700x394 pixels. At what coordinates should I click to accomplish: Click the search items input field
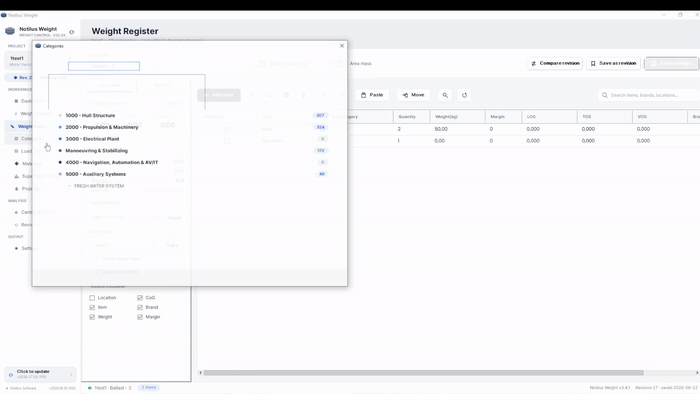[x=649, y=95]
